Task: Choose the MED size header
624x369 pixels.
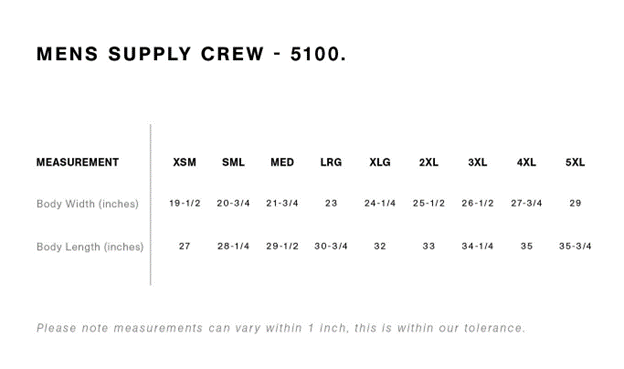Action: click(282, 162)
